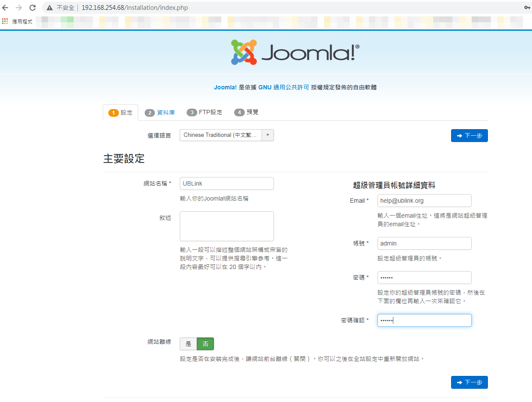Set site offline to 是 (Yes)
The width and height of the screenshot is (532, 402).
point(188,344)
